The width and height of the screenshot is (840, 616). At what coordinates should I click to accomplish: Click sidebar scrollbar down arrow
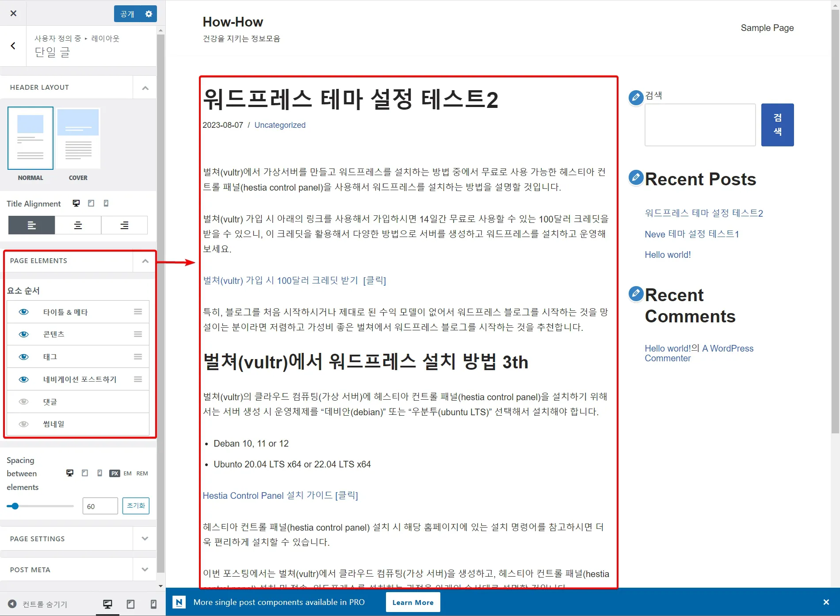160,586
